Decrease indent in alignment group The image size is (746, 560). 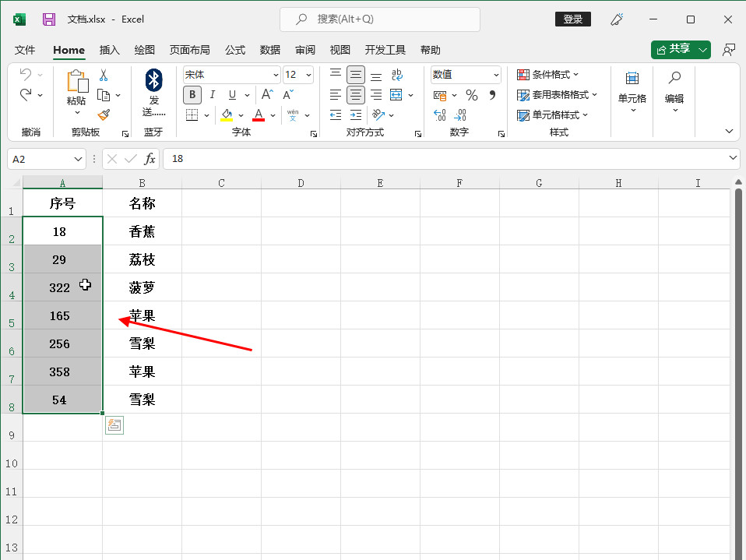tap(336, 114)
